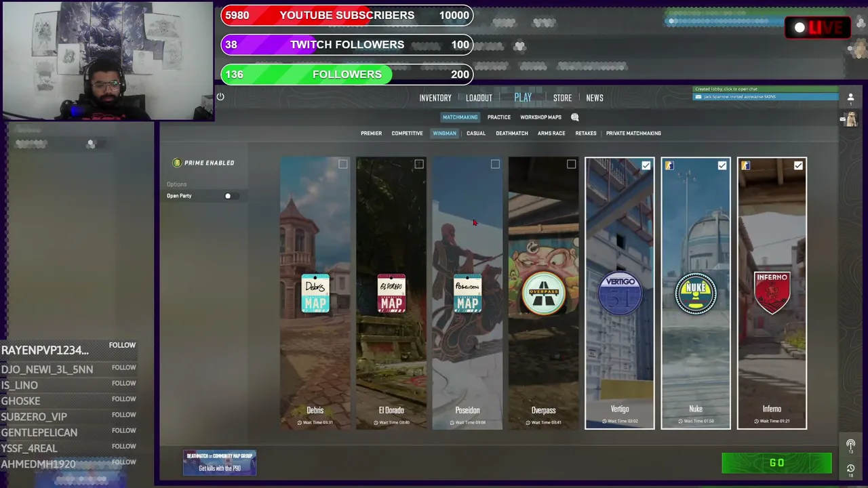Screen dimensions: 868x488
Task: Check the Poseidon map checkbox
Action: 495,164
